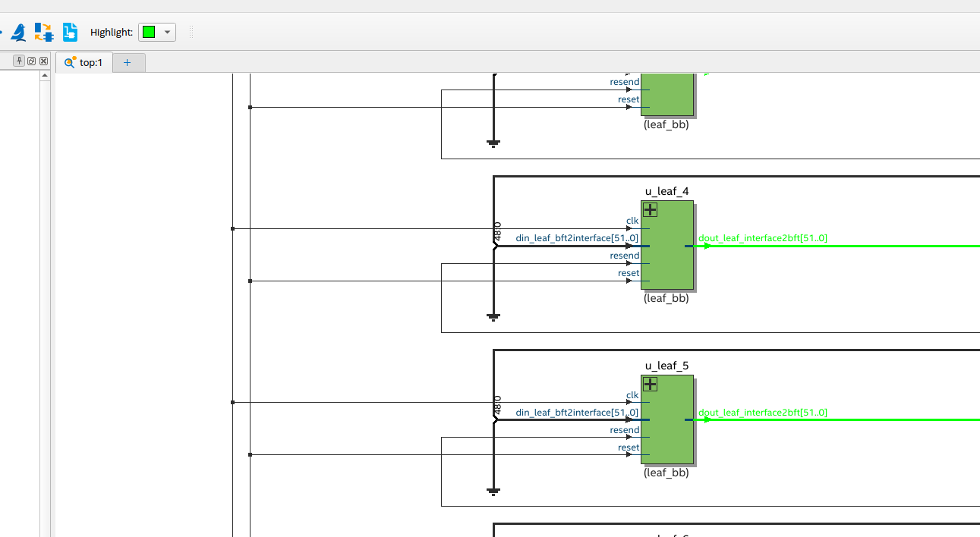Image resolution: width=980 pixels, height=537 pixels.
Task: Click the magnifier icon on the top:1 tab
Action: pyautogui.click(x=70, y=62)
